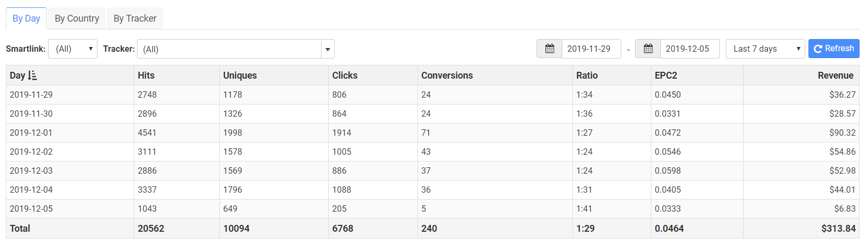Viewport: 868px width, 246px height.
Task: Click the Conversions column header
Action: tap(447, 75)
